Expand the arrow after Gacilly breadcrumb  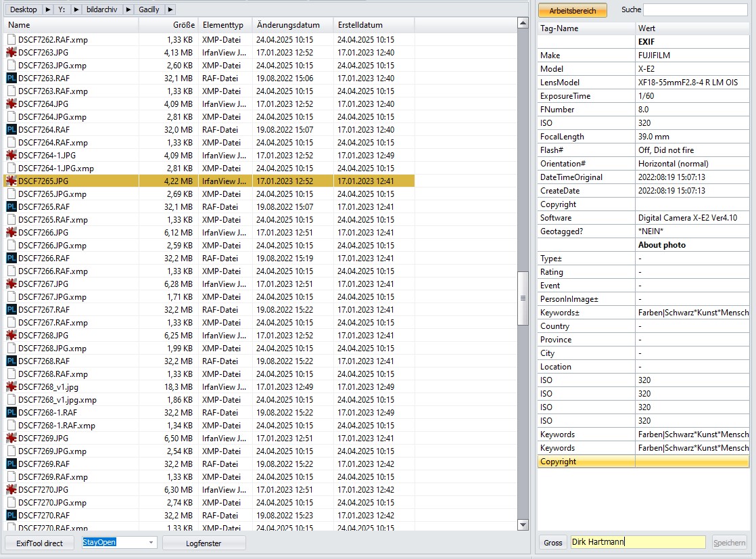[x=170, y=9]
